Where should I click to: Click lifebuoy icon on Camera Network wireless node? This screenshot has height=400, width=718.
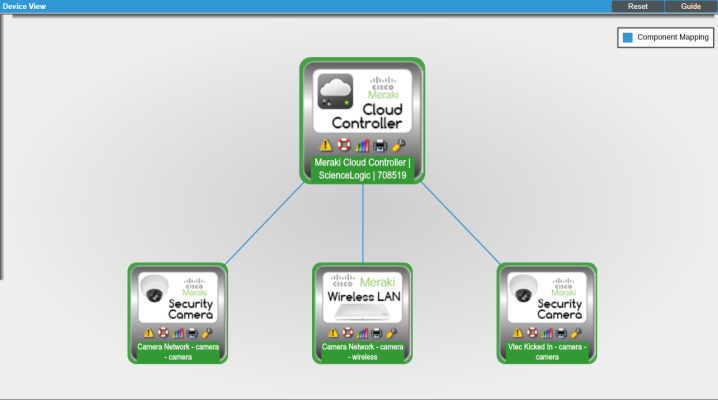click(348, 333)
